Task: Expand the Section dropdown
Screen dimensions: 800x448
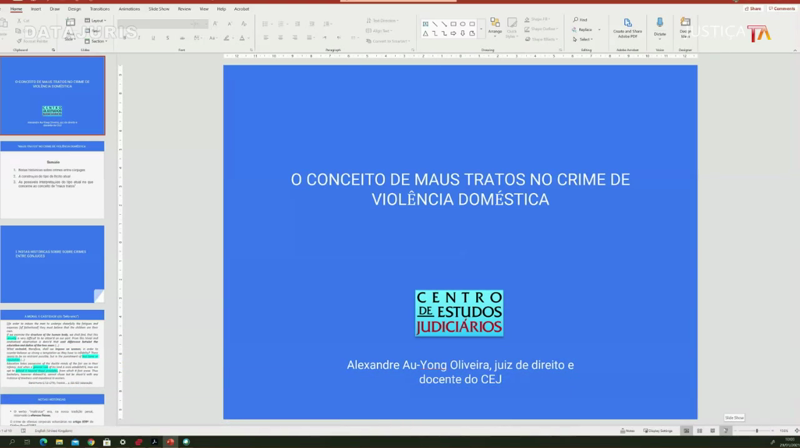Action: coord(97,38)
